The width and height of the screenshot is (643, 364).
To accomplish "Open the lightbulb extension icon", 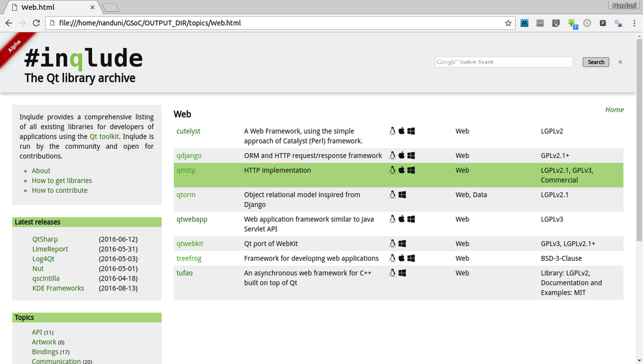I will [556, 23].
